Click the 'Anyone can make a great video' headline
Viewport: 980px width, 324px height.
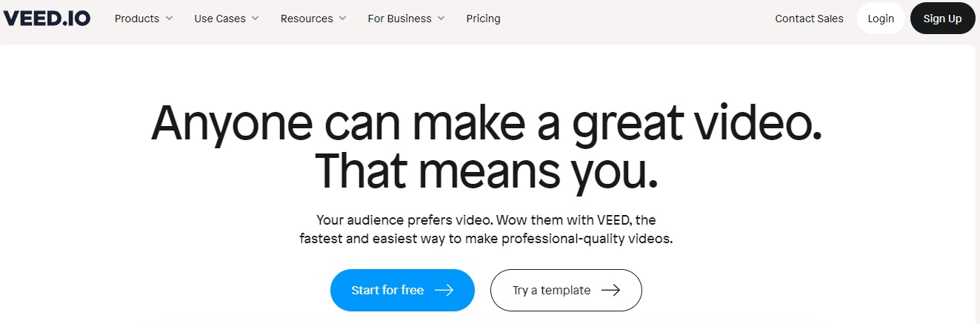(x=487, y=124)
